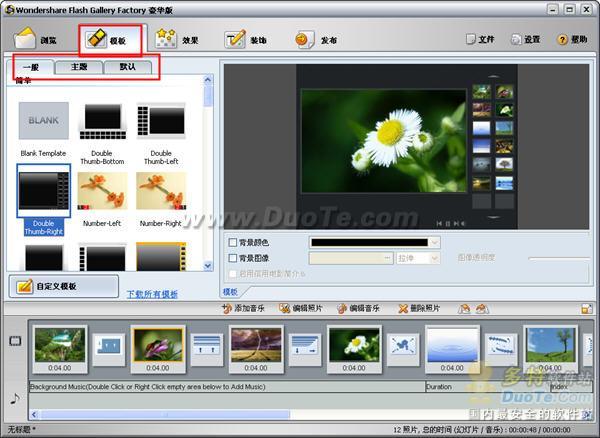Click transition icon after the lightning slide
Viewport: 600px width, 438px height.
point(305,350)
